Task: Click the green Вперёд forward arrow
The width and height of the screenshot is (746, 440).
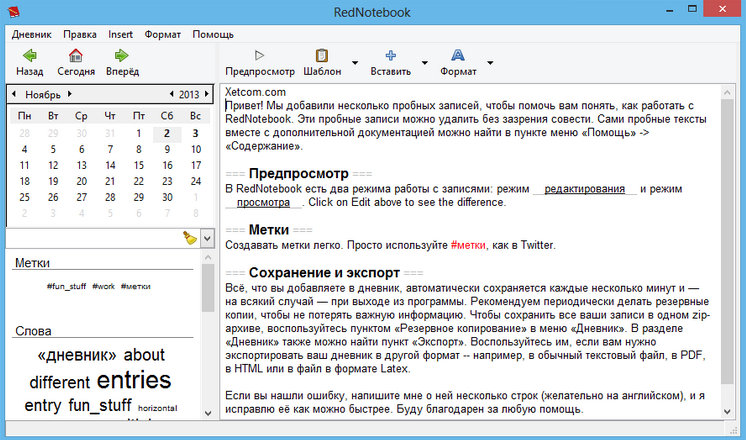Action: coord(122,56)
